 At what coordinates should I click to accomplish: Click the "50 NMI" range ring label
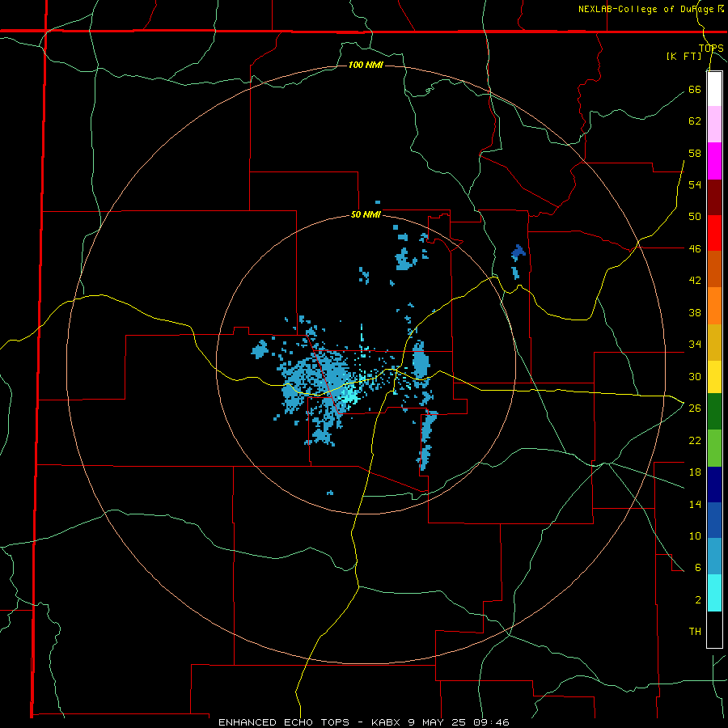click(x=366, y=214)
